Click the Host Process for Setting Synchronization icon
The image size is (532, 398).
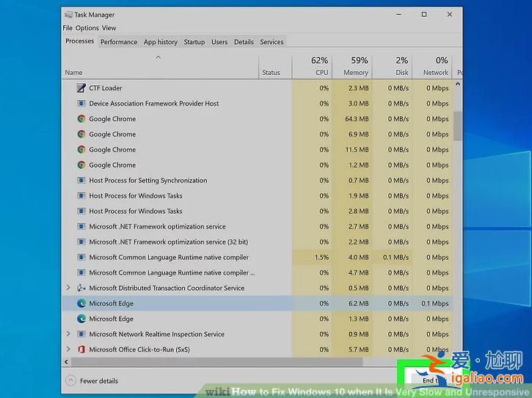pyautogui.click(x=81, y=181)
